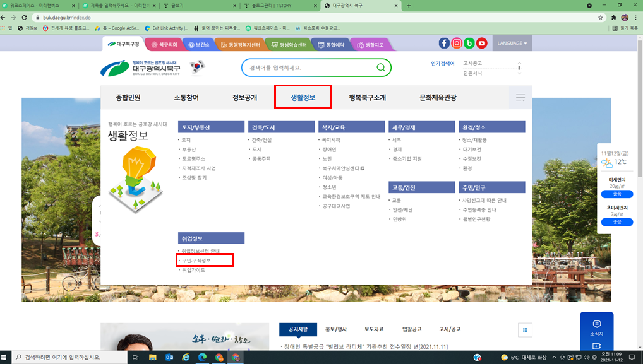The image size is (643, 364).
Task: Open the Chrome extensions puzzle icon
Action: 614,18
